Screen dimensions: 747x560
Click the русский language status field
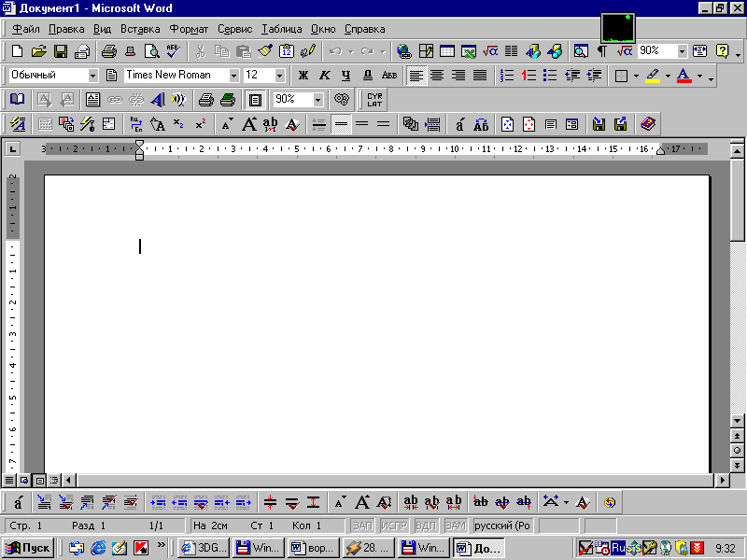[502, 525]
